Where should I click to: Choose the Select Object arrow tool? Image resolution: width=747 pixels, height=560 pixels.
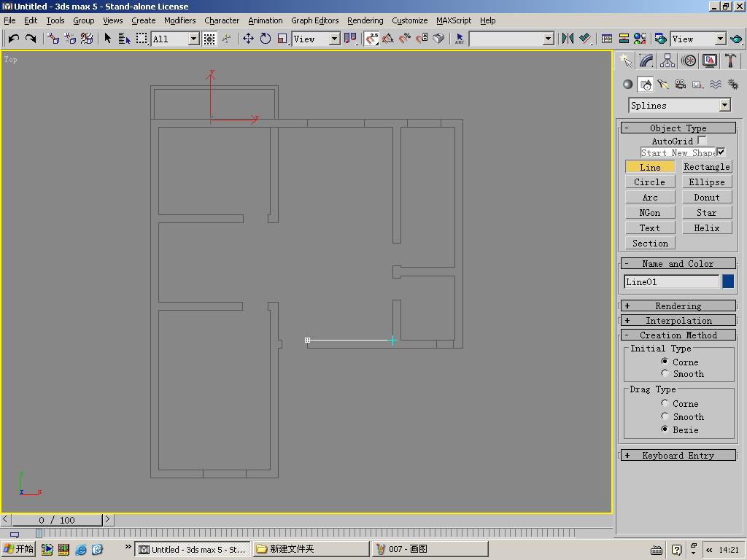coord(108,39)
